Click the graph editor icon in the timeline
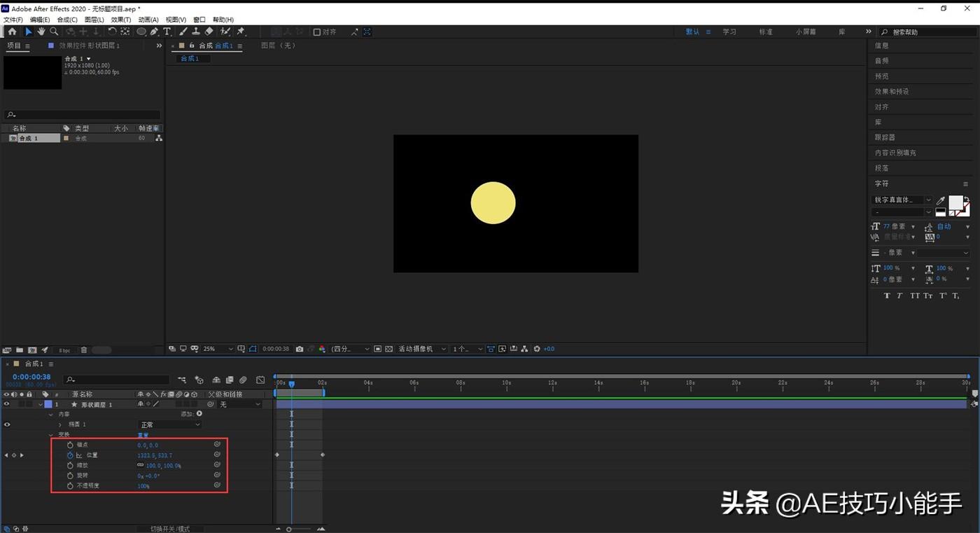 pos(260,380)
